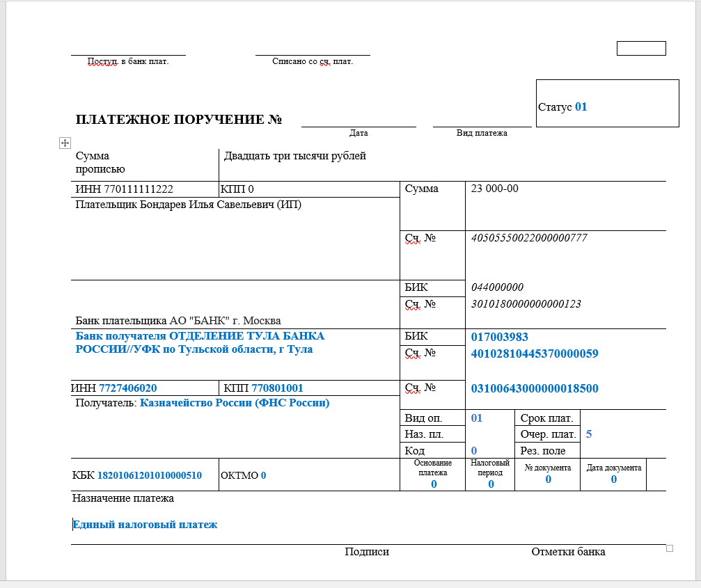Click the empty box at top right
The image size is (701, 588).
641,48
